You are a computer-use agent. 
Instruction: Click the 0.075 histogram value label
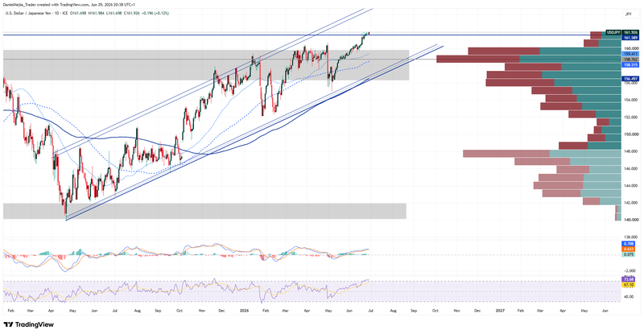629,254
